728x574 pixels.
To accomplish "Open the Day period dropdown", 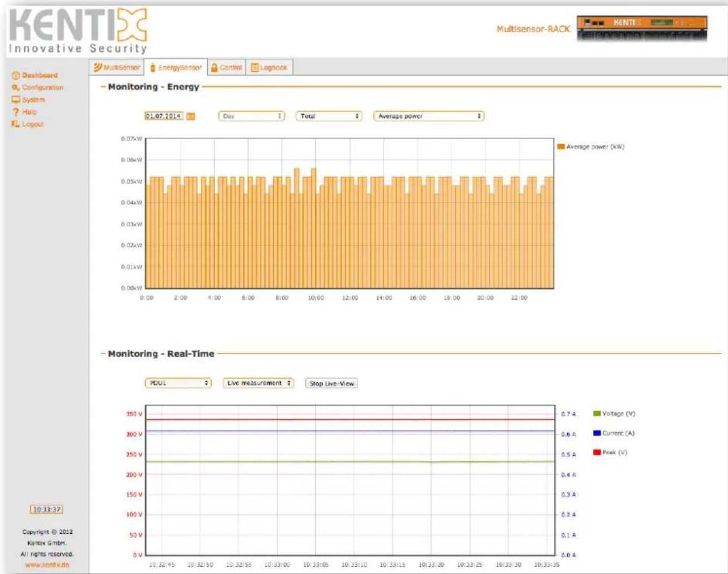I will (x=251, y=116).
